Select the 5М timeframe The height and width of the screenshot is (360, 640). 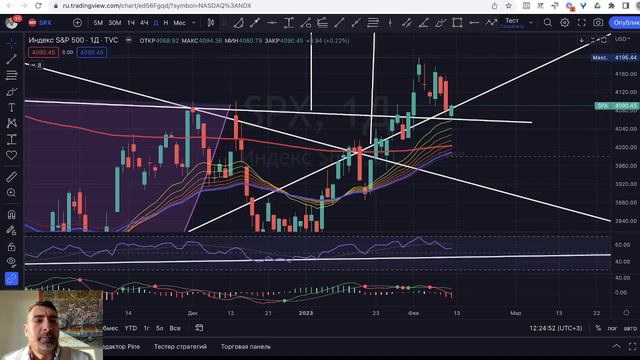(x=98, y=23)
